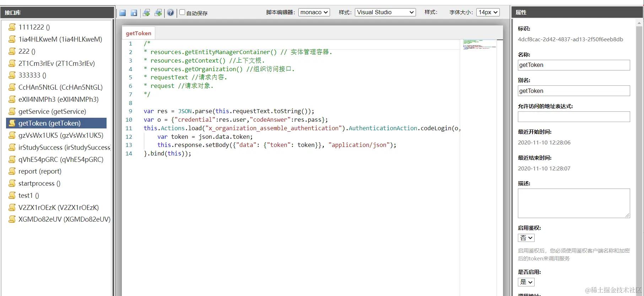Open help with the question mark icon
The height and width of the screenshot is (296, 644).
point(171,13)
